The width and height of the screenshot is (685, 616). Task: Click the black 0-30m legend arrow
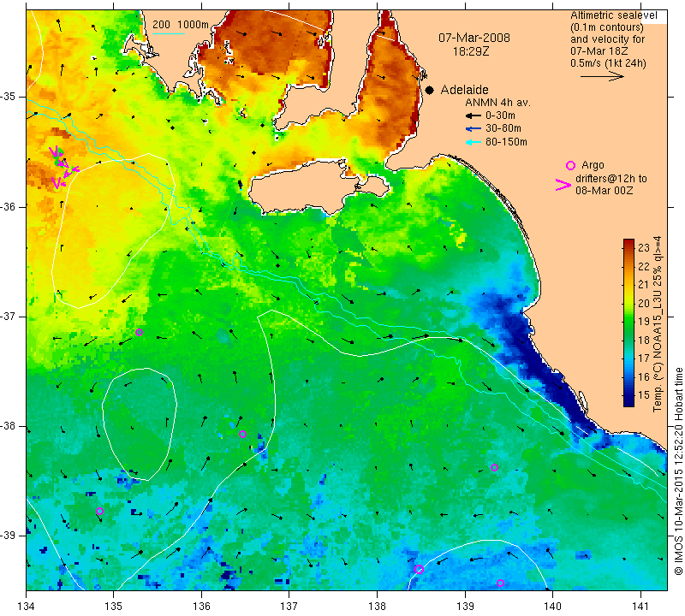coord(474,116)
